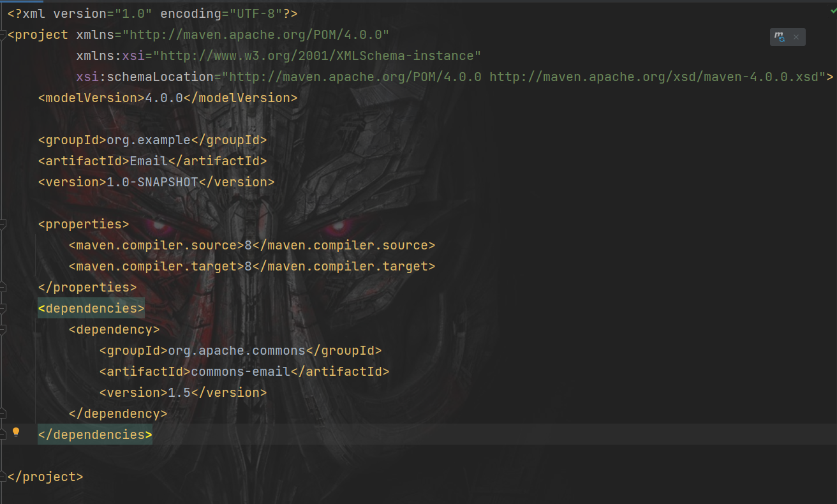The height and width of the screenshot is (504, 837).
Task: Click the version value 1.0-SNAPSHOT
Action: coord(152,182)
